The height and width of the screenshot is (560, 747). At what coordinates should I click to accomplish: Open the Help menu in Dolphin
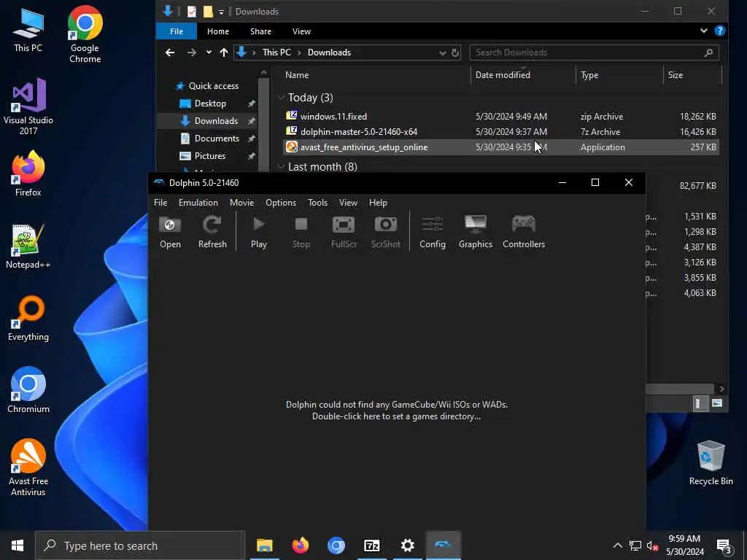coord(378,203)
